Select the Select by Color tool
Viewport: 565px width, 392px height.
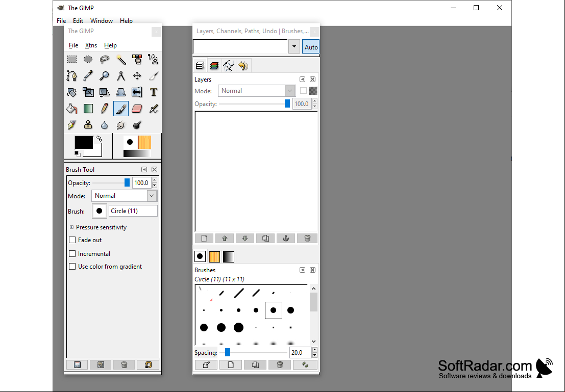137,59
